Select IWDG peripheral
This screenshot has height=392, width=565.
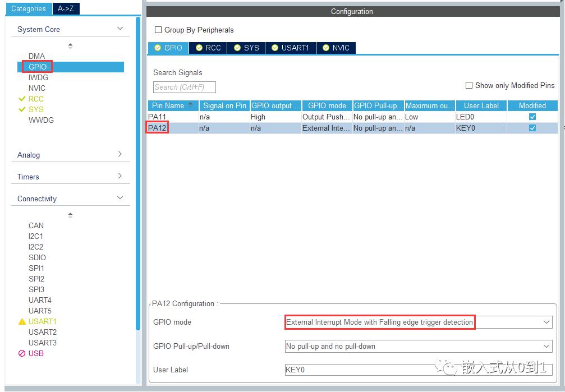[38, 77]
